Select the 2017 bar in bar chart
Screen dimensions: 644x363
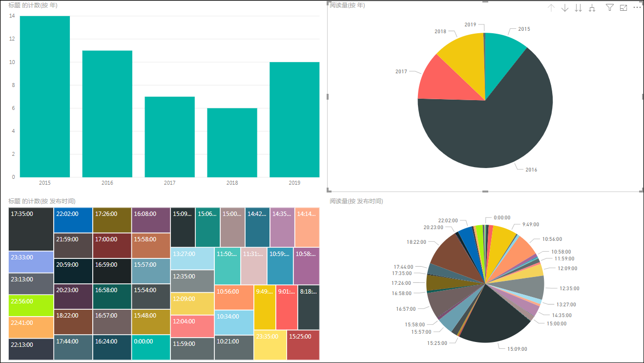170,137
